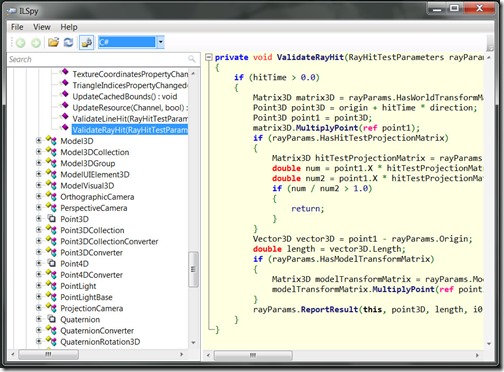The image size is (504, 372).
Task: Click the UpdateCachedBounds method icon
Action: pyautogui.click(x=65, y=94)
